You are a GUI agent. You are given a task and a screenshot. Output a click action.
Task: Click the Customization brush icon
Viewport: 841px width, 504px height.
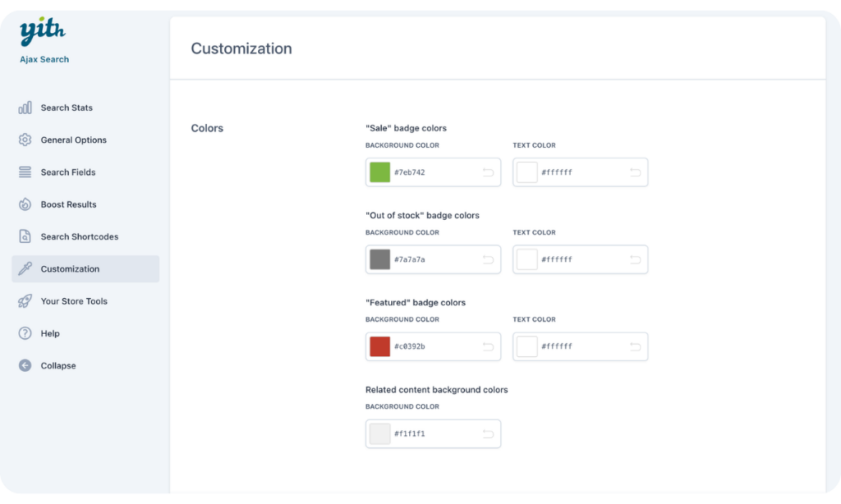click(25, 268)
